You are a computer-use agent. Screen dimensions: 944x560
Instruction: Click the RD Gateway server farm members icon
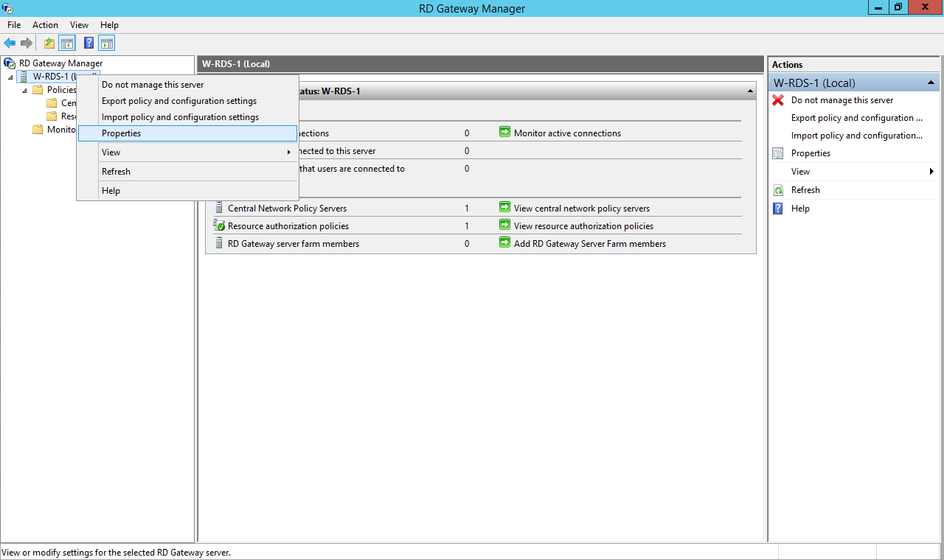219,243
